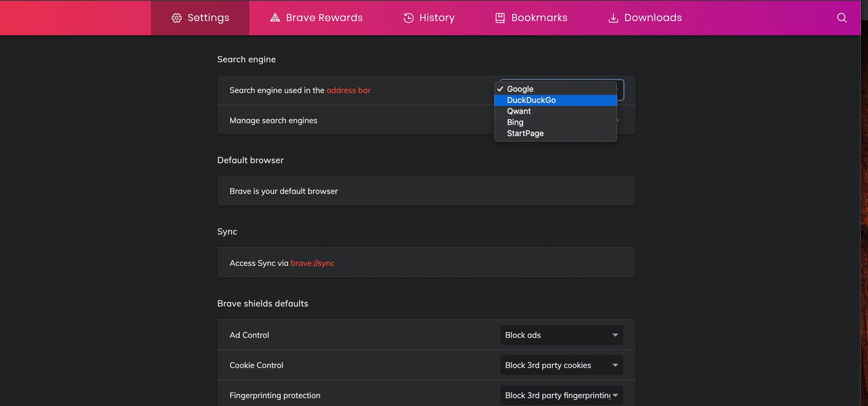868x406 pixels.
Task: Expand the Cookie Control dropdown
Action: 561,365
